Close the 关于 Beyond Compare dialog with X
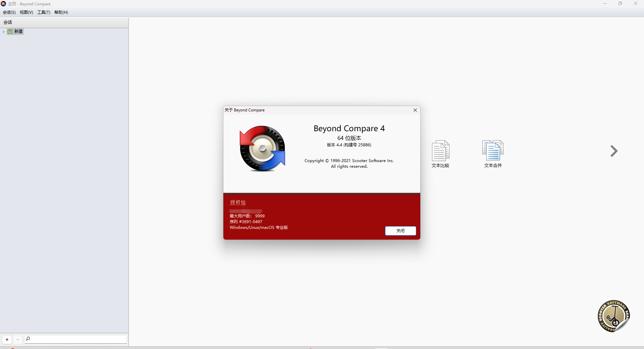Image resolution: width=644 pixels, height=349 pixels. tap(415, 110)
